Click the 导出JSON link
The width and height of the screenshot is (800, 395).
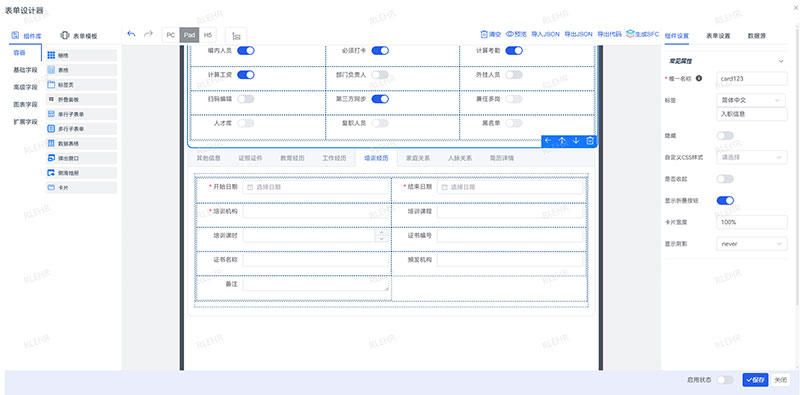click(579, 34)
